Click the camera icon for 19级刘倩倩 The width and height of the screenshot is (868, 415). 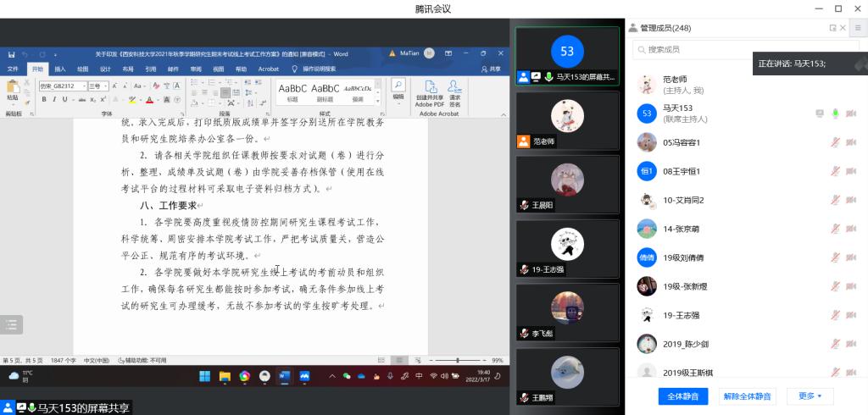pos(851,257)
